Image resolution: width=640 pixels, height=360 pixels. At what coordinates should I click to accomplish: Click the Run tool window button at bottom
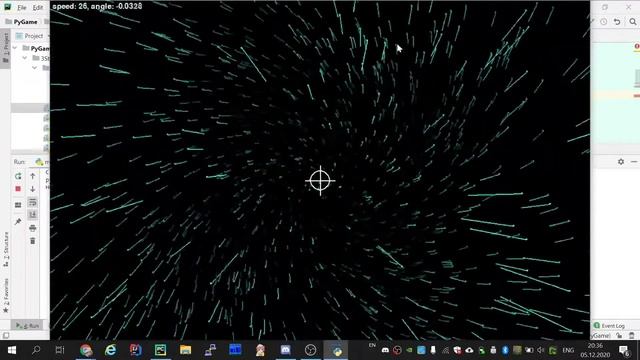pos(27,325)
